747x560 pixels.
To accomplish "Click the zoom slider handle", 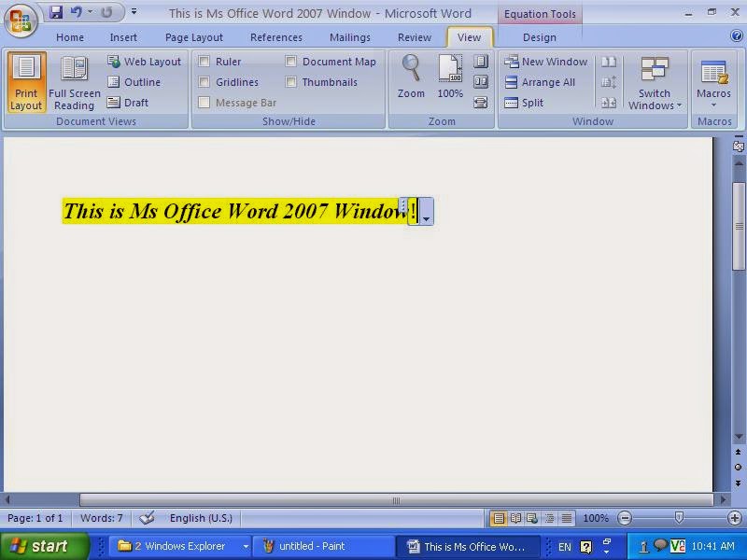I will coord(680,517).
